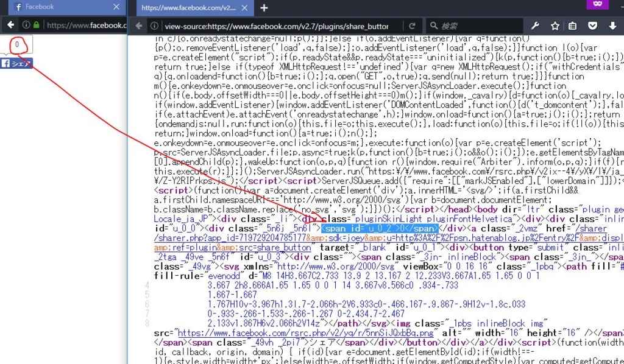Focus the left window facebook.com address field
Screen dimensions: 624x364
87,26
